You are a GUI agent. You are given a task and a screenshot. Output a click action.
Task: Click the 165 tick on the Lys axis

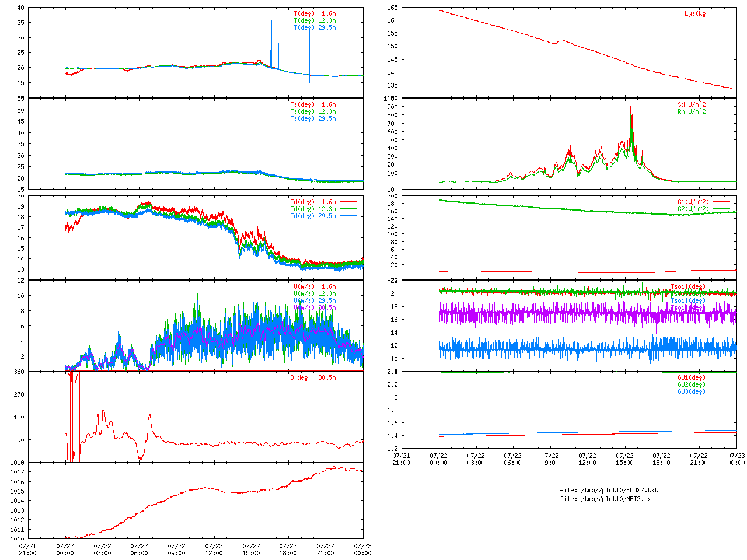pyautogui.click(x=393, y=8)
